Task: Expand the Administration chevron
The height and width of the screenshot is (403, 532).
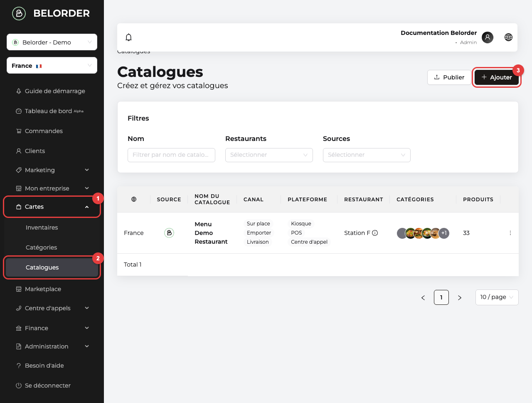Action: coord(87,346)
